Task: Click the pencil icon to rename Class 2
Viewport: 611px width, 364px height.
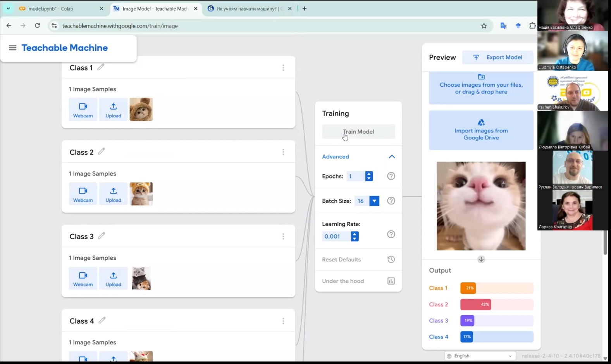Action: pos(102,151)
